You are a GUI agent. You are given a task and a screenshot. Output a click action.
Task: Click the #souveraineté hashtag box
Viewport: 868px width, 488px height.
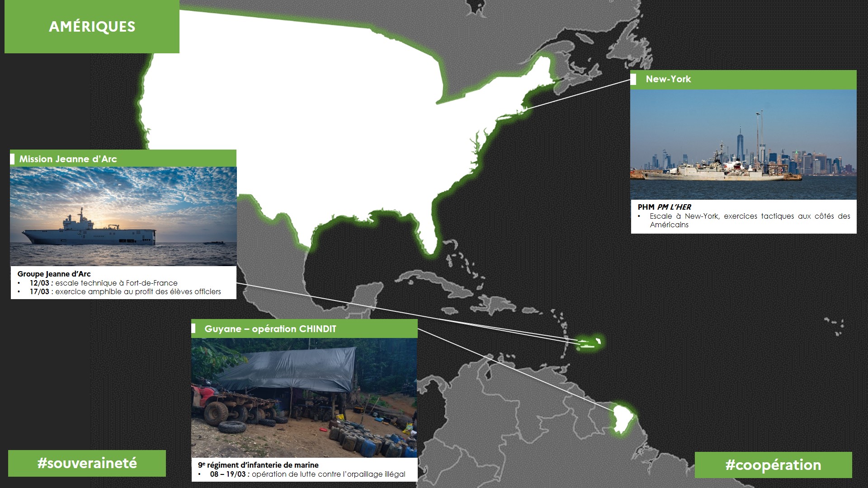87,463
